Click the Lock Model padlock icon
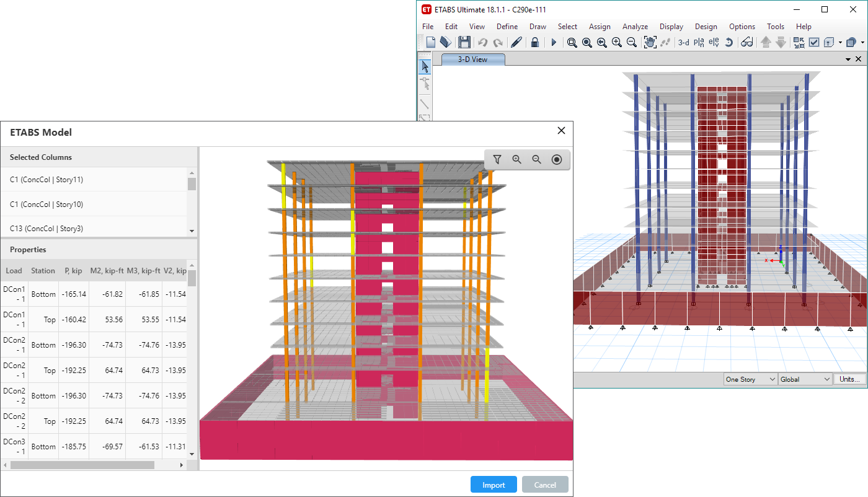Screen dimensions: 868x497 coord(534,42)
